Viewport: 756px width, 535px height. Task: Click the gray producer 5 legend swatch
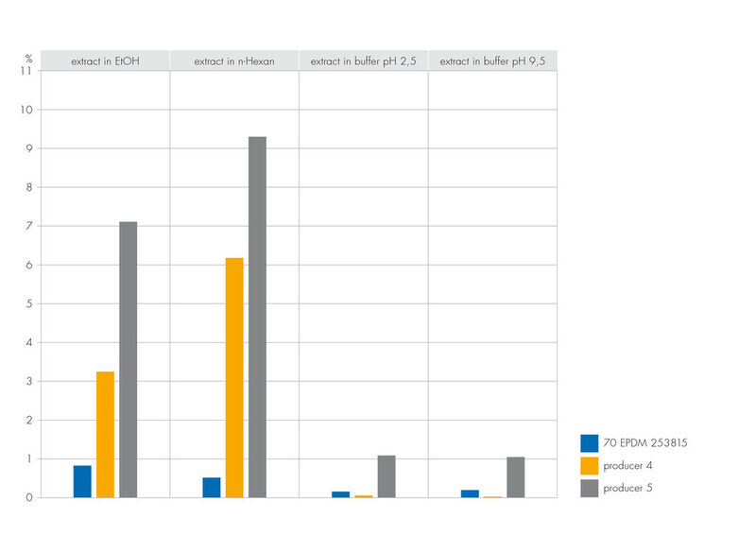[589, 488]
